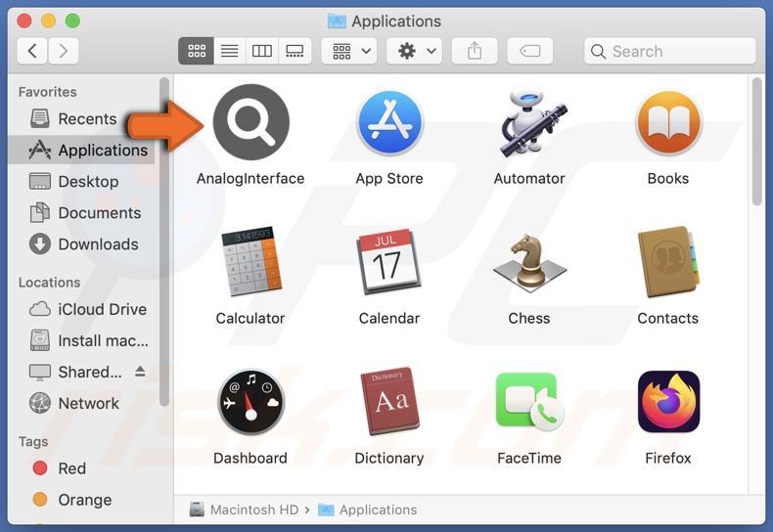
Task: Open the Firefox browser icon
Action: 668,402
